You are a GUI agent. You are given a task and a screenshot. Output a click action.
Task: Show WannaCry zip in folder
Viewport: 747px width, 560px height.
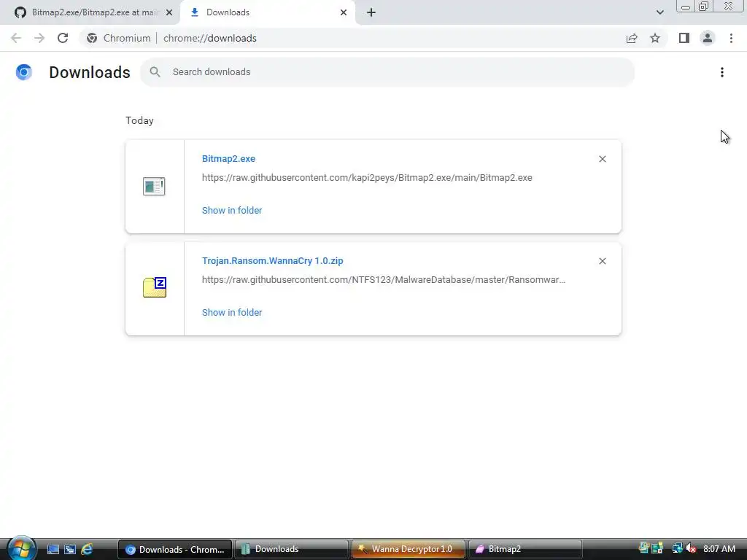pos(232,312)
